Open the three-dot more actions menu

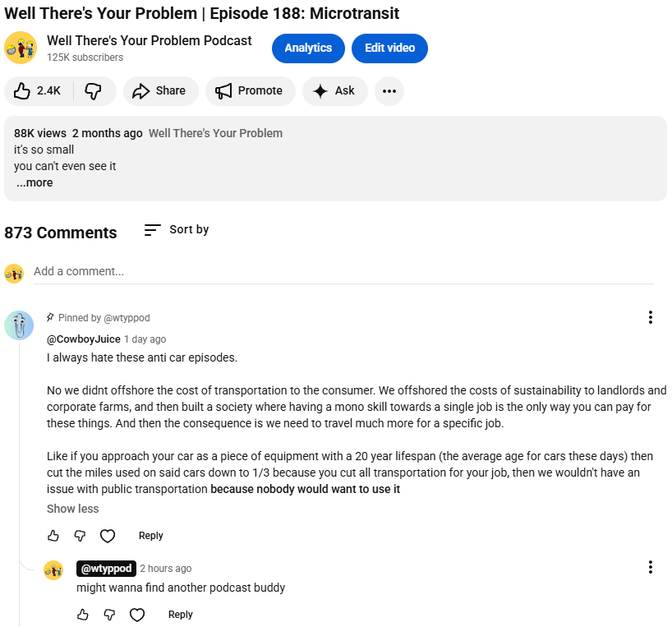[389, 91]
